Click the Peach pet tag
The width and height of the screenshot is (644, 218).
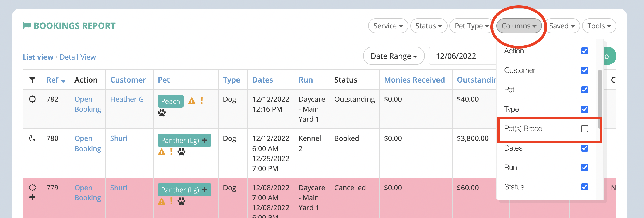(171, 101)
